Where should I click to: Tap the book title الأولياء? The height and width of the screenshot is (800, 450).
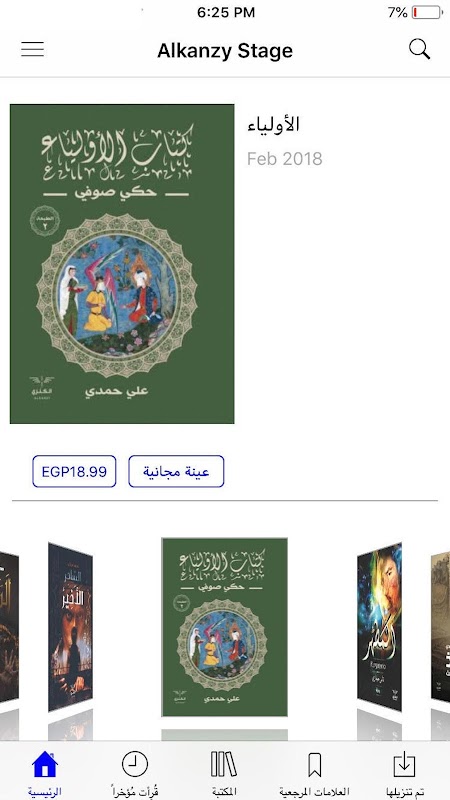pos(273,124)
